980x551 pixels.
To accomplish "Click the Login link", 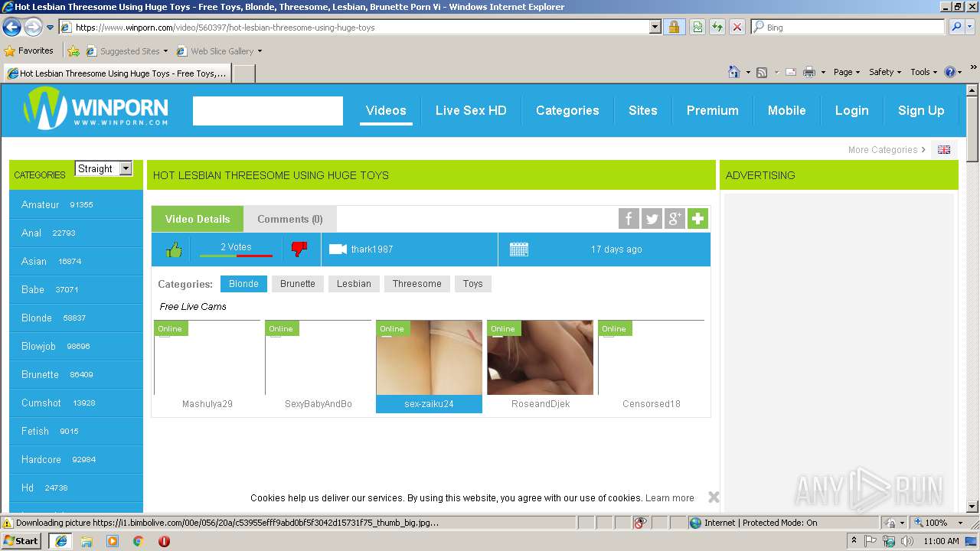I will (x=851, y=110).
